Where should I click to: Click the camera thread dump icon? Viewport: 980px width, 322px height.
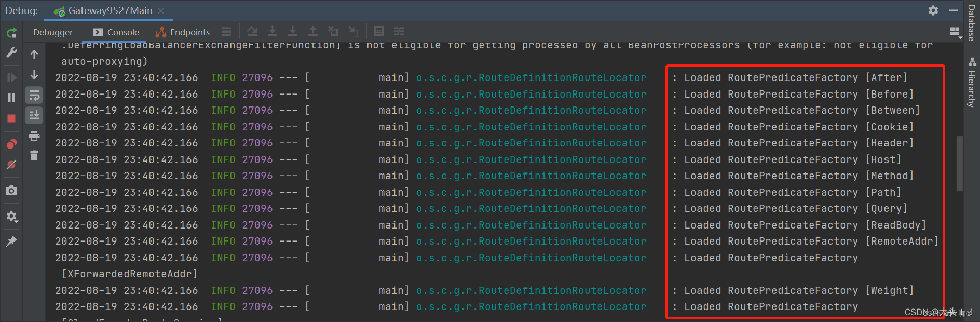coord(11,191)
